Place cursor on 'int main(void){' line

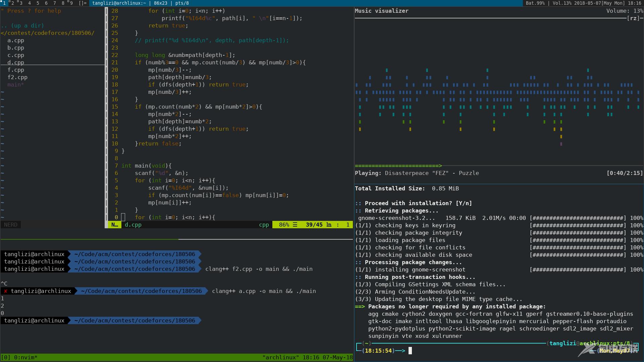click(x=147, y=166)
